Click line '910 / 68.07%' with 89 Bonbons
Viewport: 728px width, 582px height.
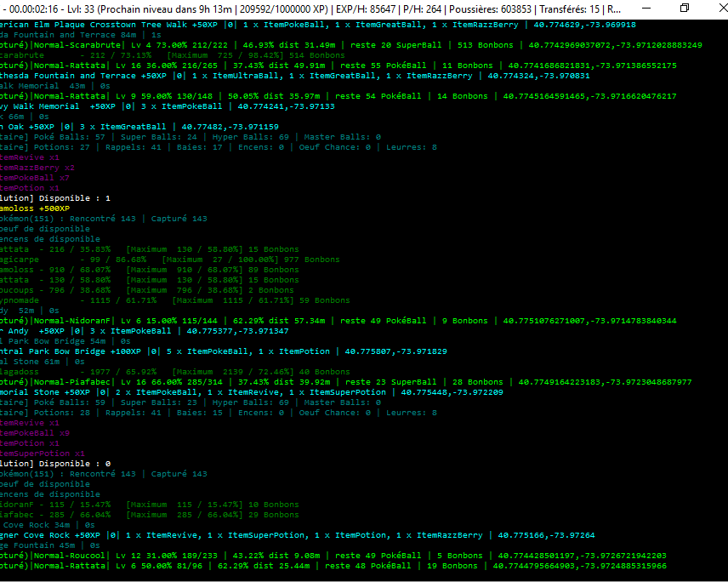pyautogui.click(x=150, y=270)
